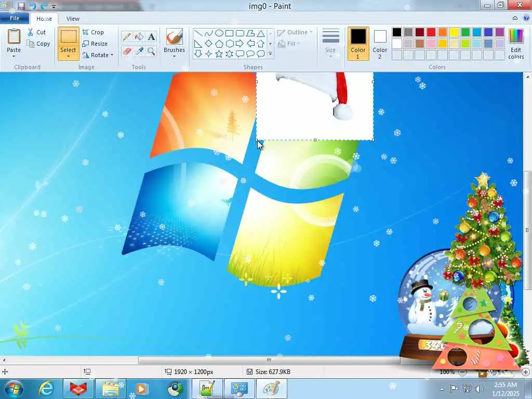Open Edit colors dialog
The width and height of the screenshot is (532, 399).
tap(516, 44)
